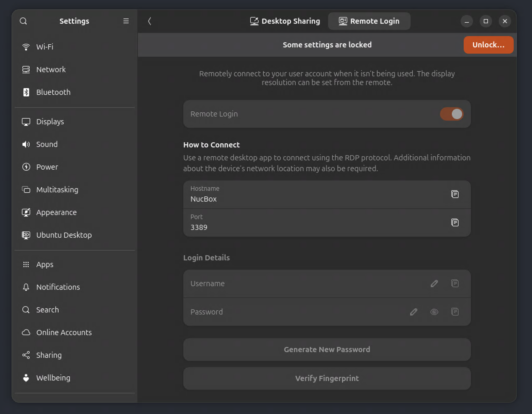
Task: Maximize the Settings window
Action: tap(486, 21)
